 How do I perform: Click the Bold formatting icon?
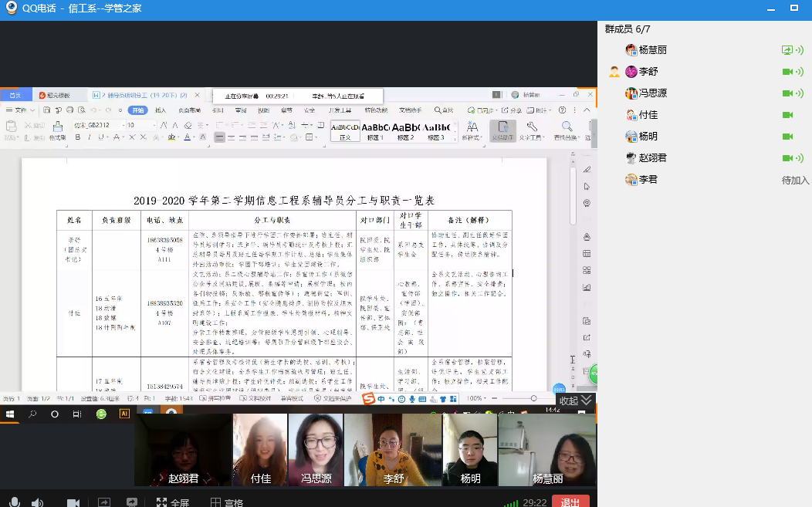[x=77, y=137]
